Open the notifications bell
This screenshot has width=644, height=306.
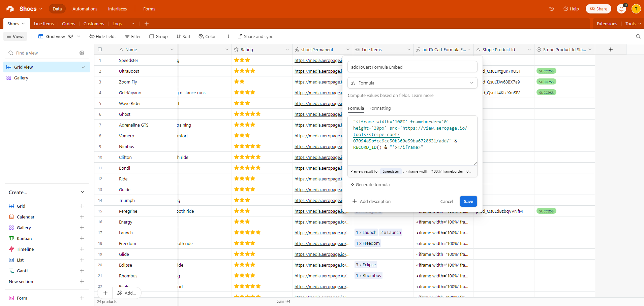point(621,9)
